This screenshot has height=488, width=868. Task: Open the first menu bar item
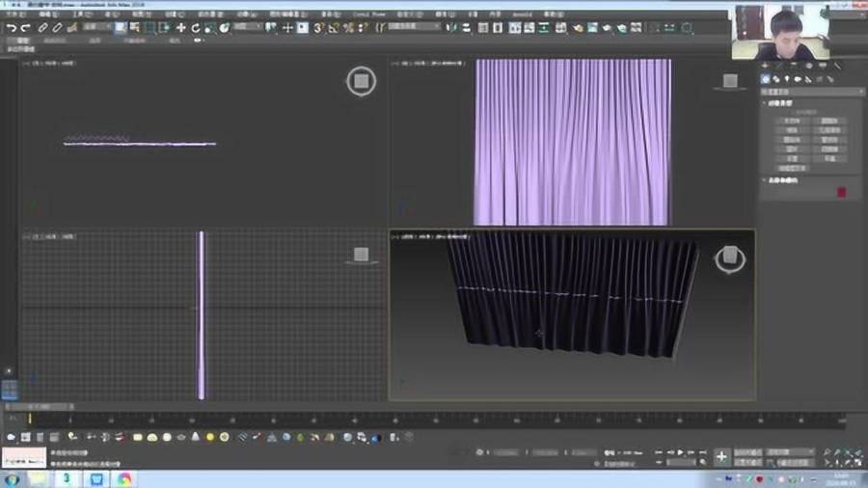pyautogui.click(x=15, y=14)
